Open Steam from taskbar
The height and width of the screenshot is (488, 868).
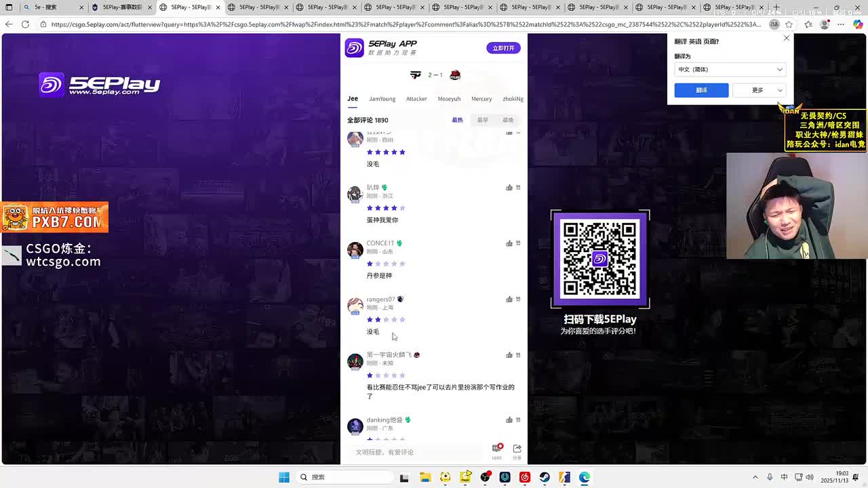coord(545,477)
